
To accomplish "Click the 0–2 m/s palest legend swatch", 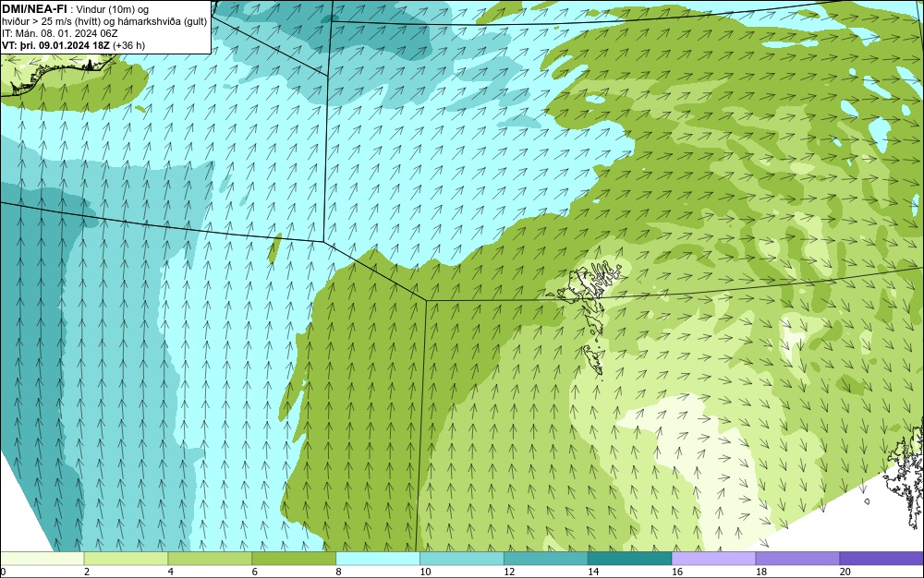I will point(43,558).
